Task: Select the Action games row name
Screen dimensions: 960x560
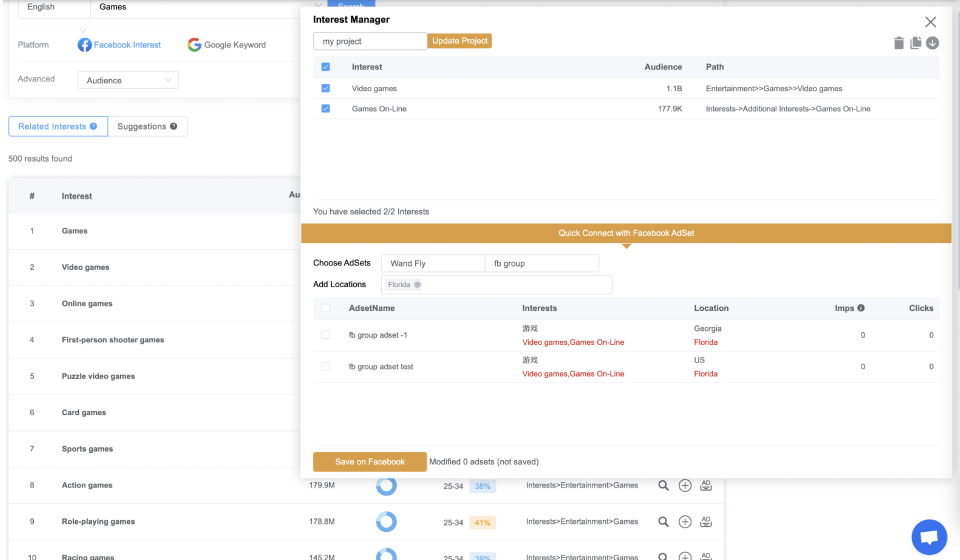Action: point(87,485)
